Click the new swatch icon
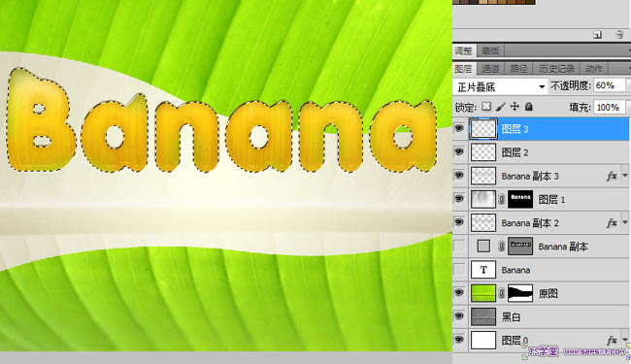 point(598,35)
